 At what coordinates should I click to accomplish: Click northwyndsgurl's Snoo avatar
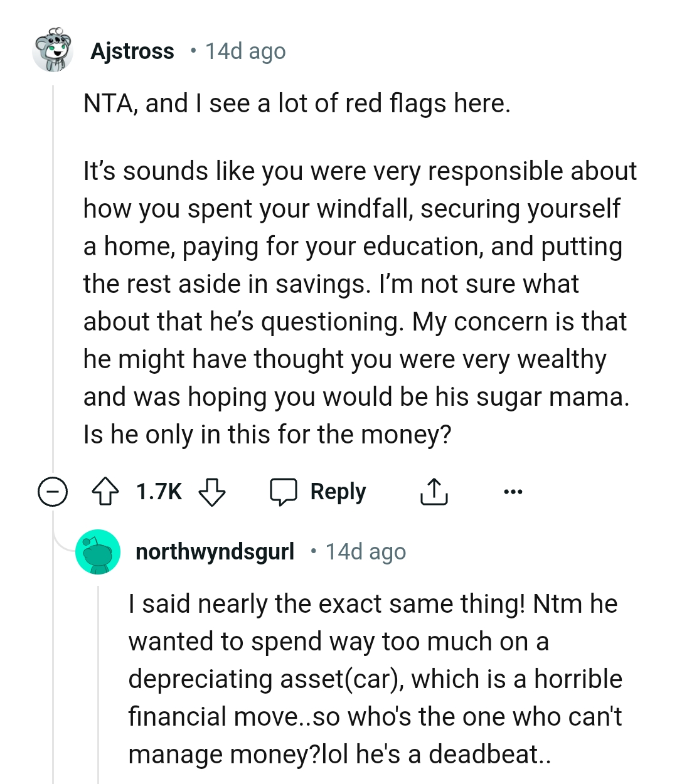click(99, 552)
